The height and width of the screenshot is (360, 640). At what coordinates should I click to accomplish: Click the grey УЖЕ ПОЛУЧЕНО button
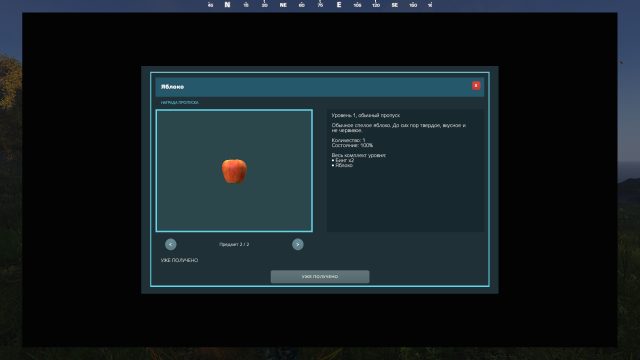pyautogui.click(x=320, y=276)
